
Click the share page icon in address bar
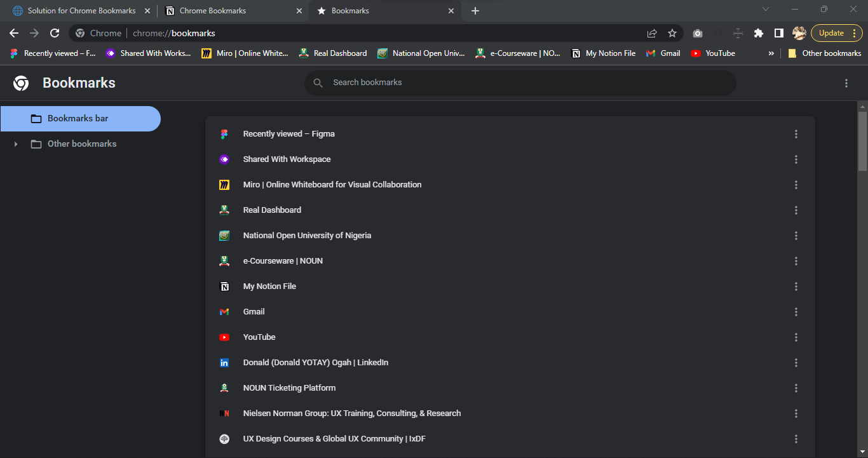[x=652, y=33]
